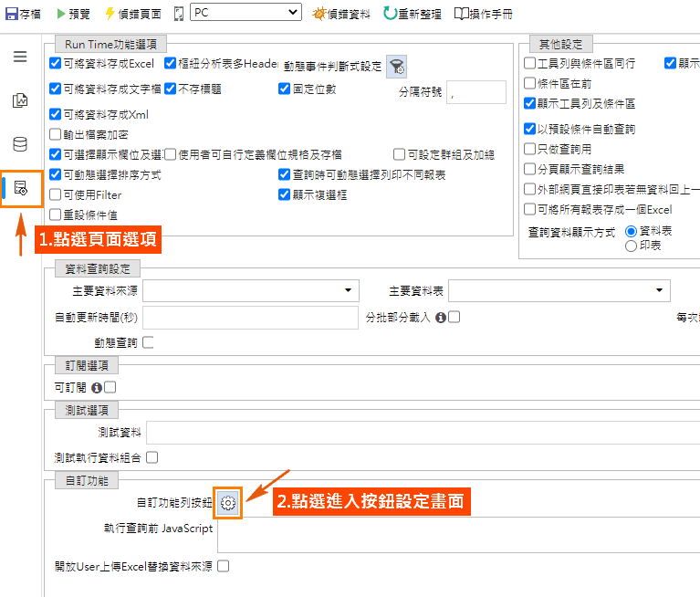
Task: Click info icon next to 可訂閱
Action: (97, 388)
